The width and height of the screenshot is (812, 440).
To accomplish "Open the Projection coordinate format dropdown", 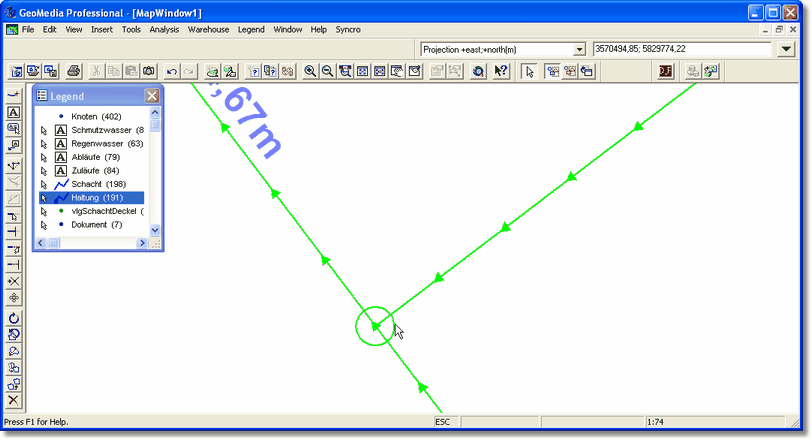I will click(x=579, y=49).
